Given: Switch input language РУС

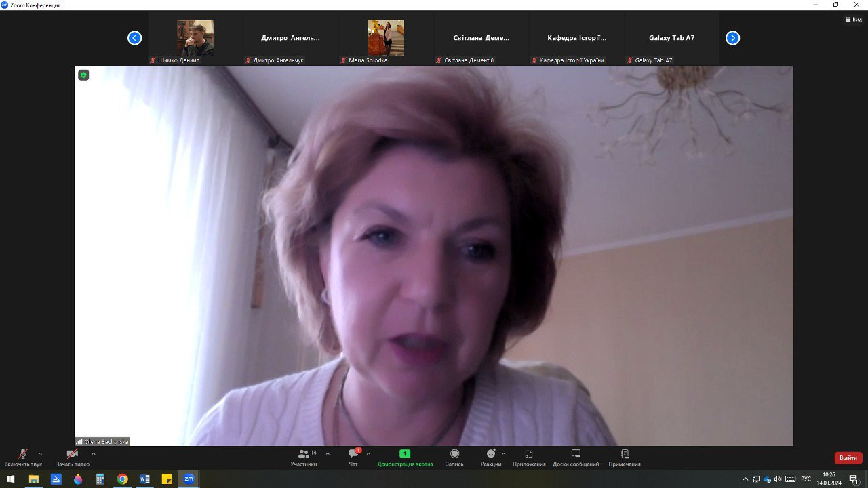Looking at the screenshot, I should (x=806, y=479).
